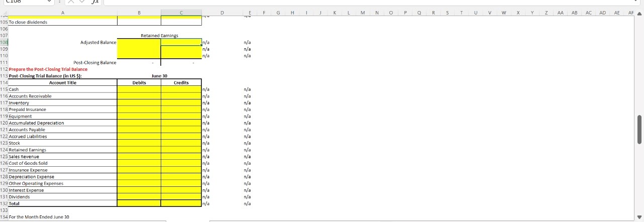This screenshot has width=644, height=222.
Task: Select the 'Insurance Expense' account cell
Action: click(x=63, y=170)
